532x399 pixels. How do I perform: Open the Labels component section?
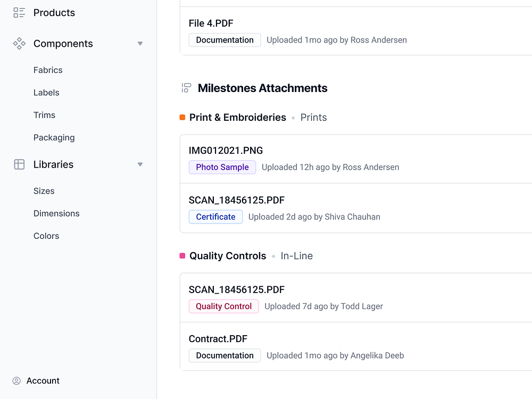46,93
